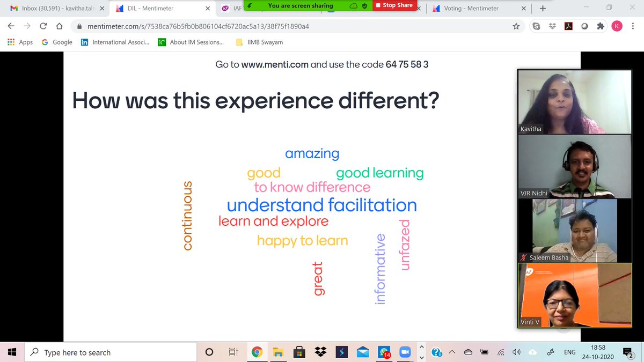
Task: Switch to the DIL - Mentimeter tab
Action: [163, 8]
